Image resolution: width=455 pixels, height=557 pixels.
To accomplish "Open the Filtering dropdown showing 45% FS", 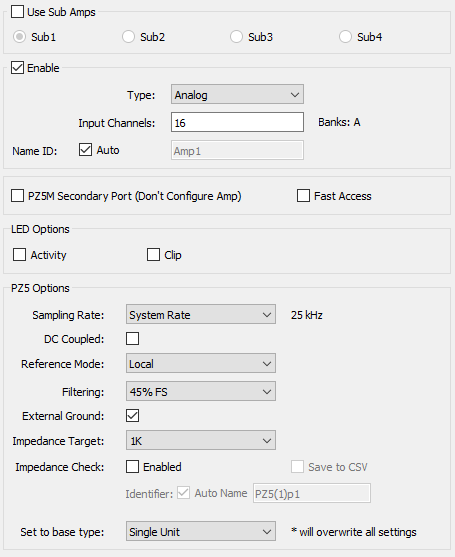I will [x=201, y=391].
